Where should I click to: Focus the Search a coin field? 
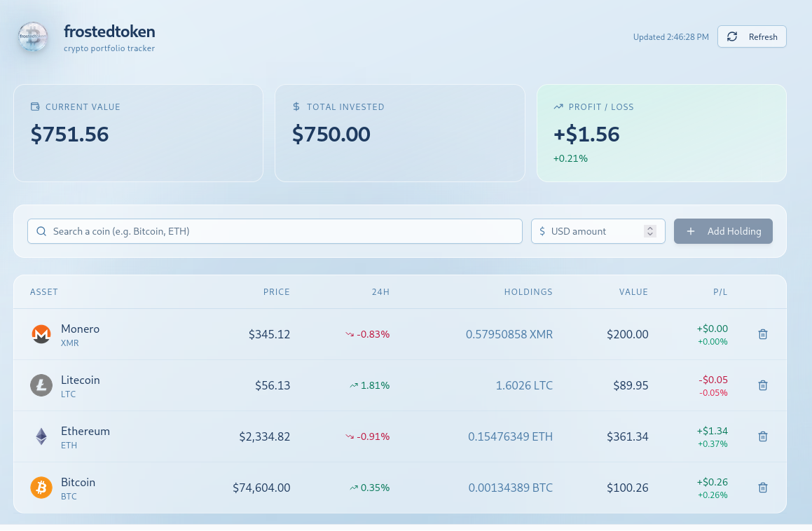click(275, 231)
